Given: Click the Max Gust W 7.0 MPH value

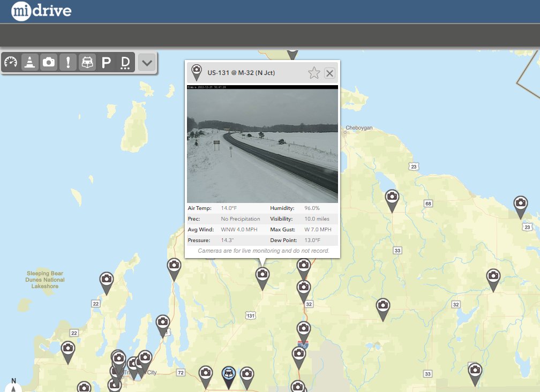Looking at the screenshot, I should (318, 230).
